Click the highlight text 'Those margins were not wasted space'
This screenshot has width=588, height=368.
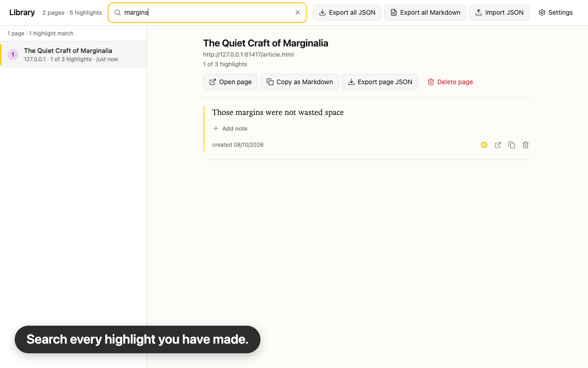(x=278, y=112)
